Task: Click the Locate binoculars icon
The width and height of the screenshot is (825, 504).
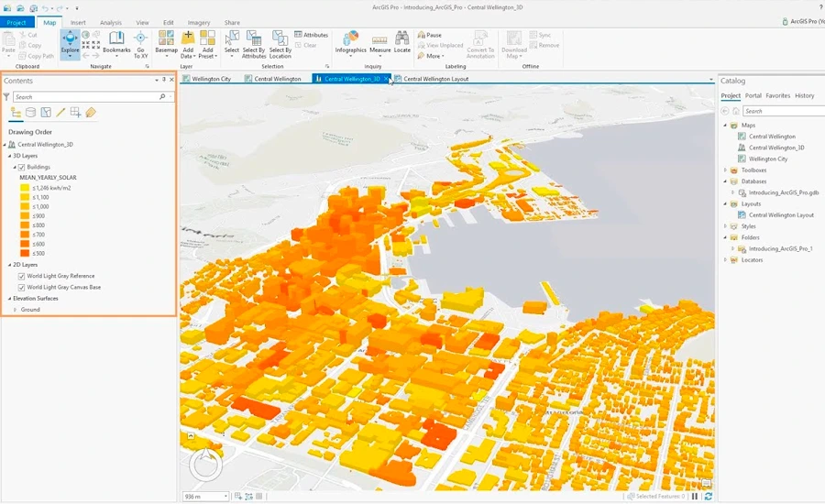Action: (402, 38)
